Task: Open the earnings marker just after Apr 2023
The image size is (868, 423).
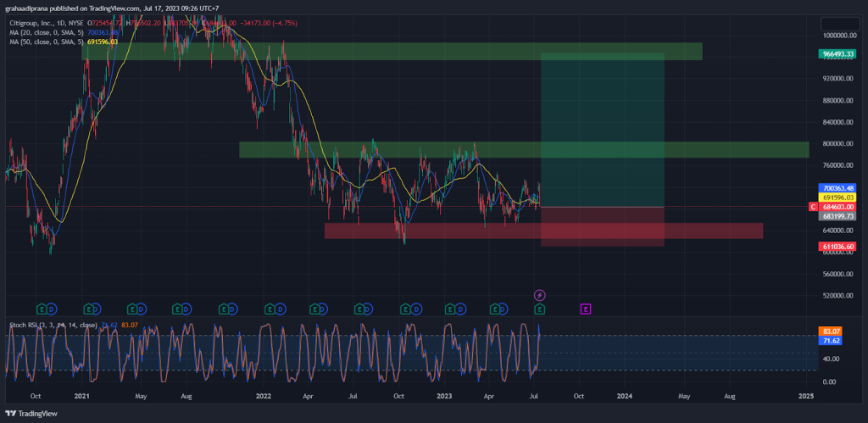Action: click(495, 309)
